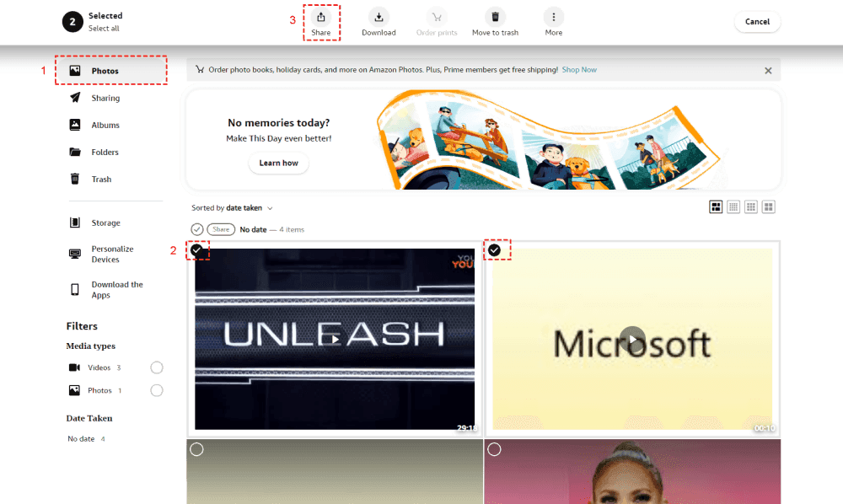Open the Sorted by date taken dropdown
843x504 pixels.
pyautogui.click(x=233, y=208)
